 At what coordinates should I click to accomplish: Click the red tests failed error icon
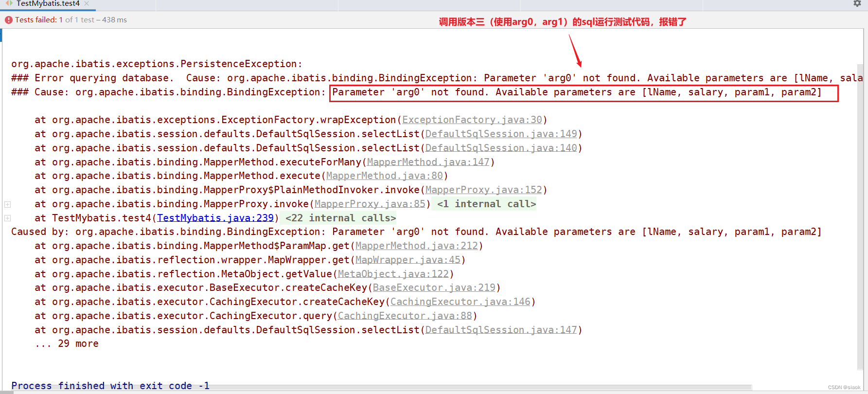pyautogui.click(x=9, y=20)
